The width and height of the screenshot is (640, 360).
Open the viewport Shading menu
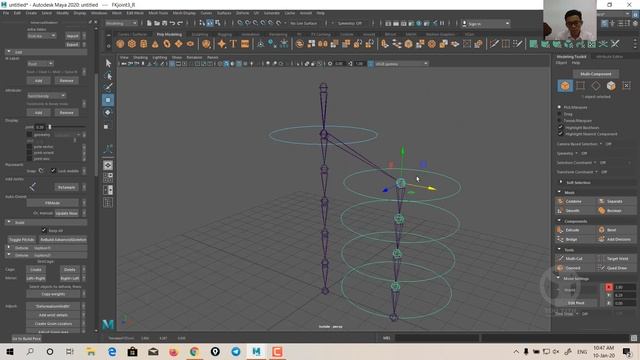(x=140, y=58)
